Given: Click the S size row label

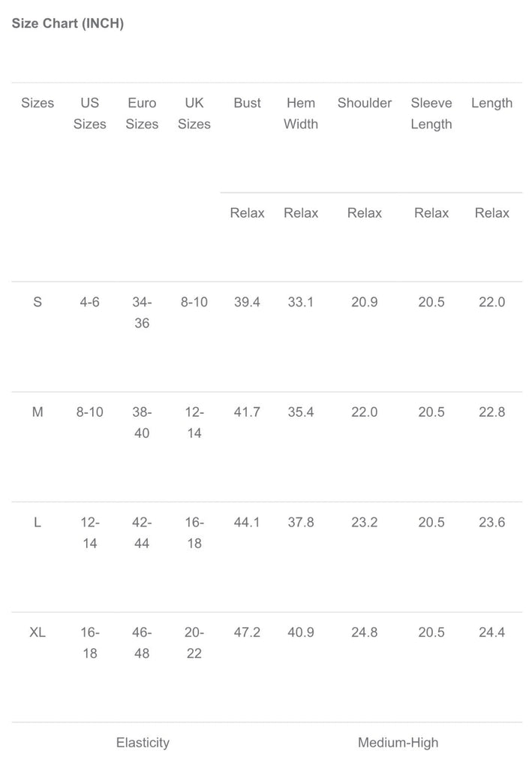Looking at the screenshot, I should 38,302.
